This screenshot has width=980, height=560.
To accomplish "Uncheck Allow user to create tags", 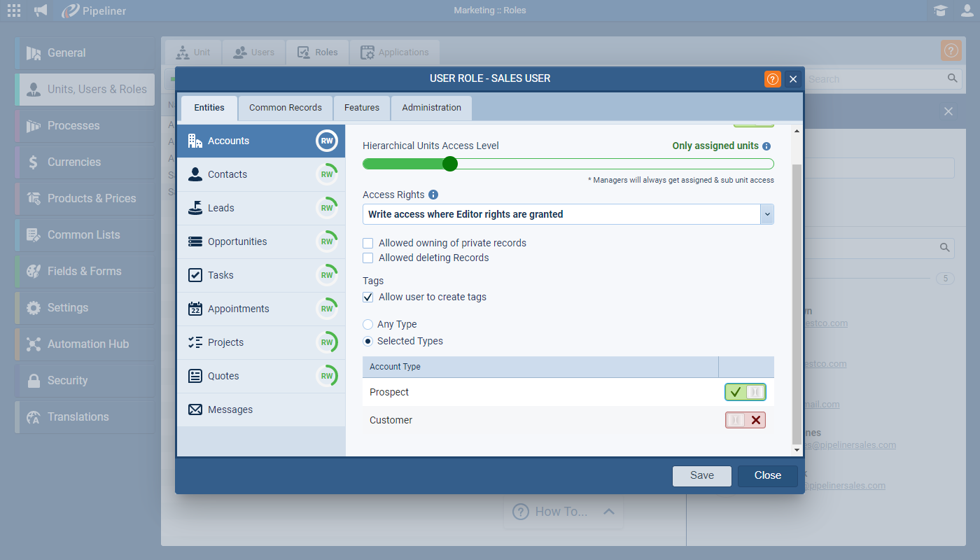I will click(368, 297).
